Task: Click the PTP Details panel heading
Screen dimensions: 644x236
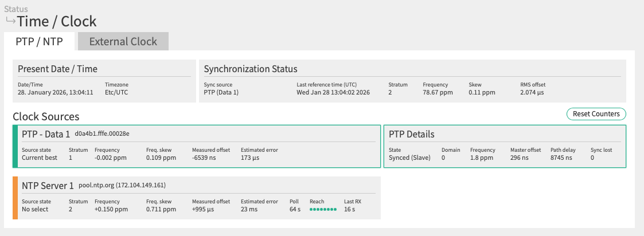Action: click(x=411, y=134)
